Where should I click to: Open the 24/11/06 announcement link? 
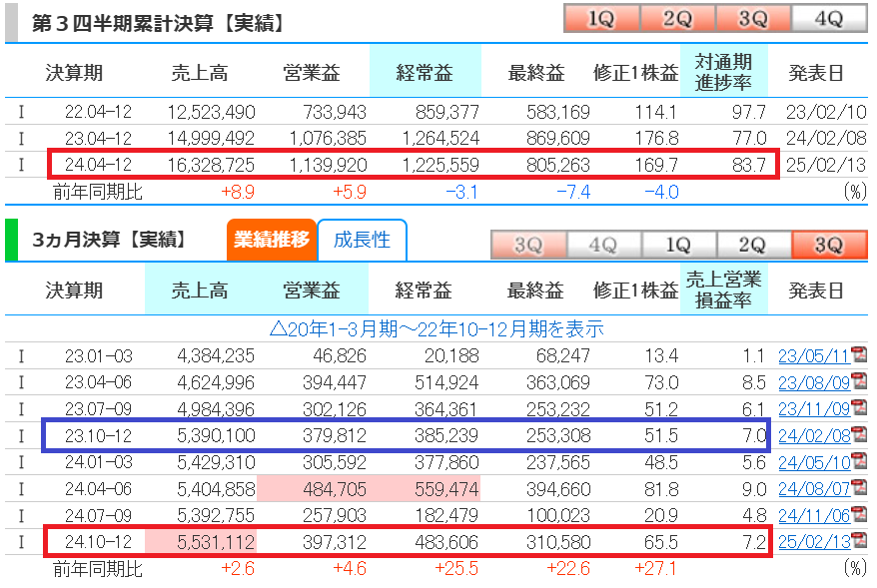(x=814, y=515)
